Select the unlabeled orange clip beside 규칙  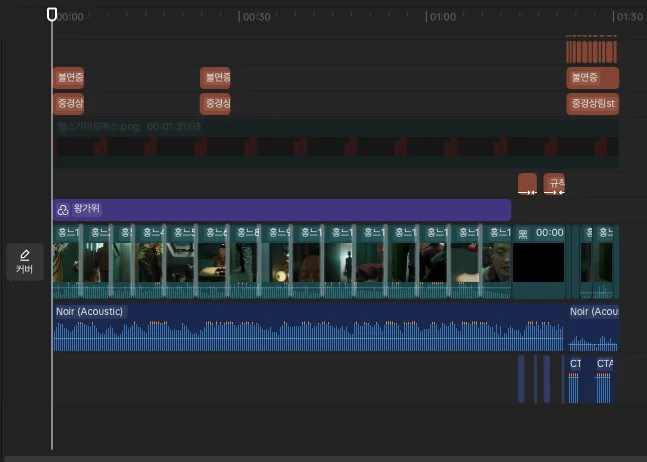click(x=527, y=184)
